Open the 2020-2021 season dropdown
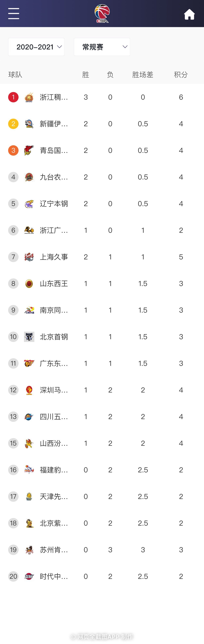 pos(36,47)
